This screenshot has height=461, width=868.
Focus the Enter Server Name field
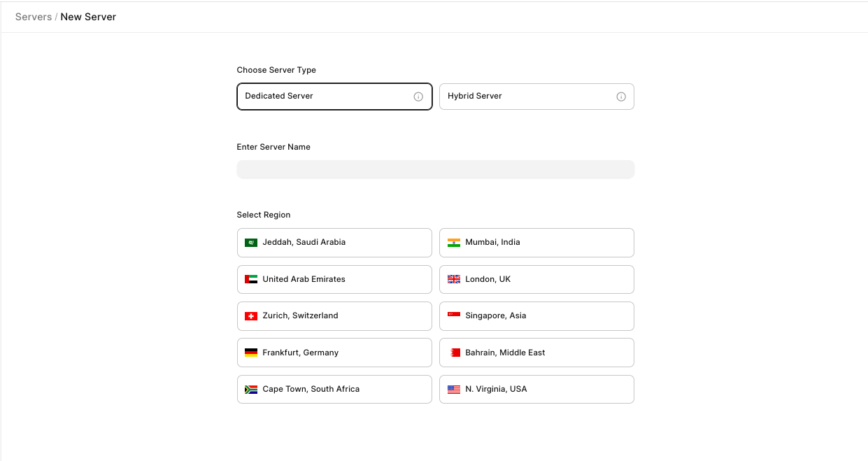point(435,169)
